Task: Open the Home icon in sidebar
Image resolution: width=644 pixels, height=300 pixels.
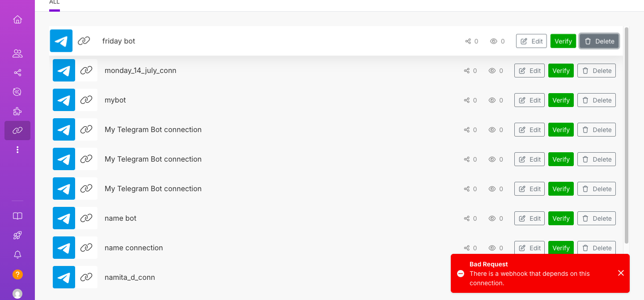Action: pos(17,20)
